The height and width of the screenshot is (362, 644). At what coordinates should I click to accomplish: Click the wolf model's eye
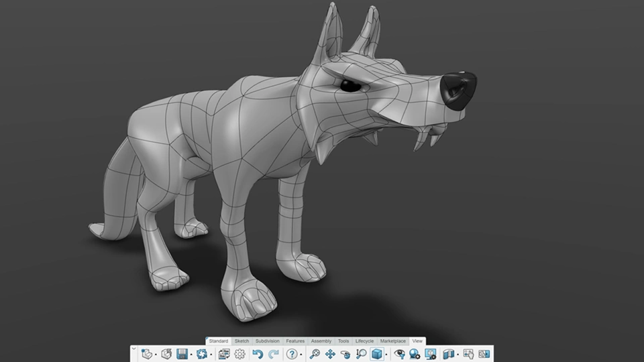point(350,86)
